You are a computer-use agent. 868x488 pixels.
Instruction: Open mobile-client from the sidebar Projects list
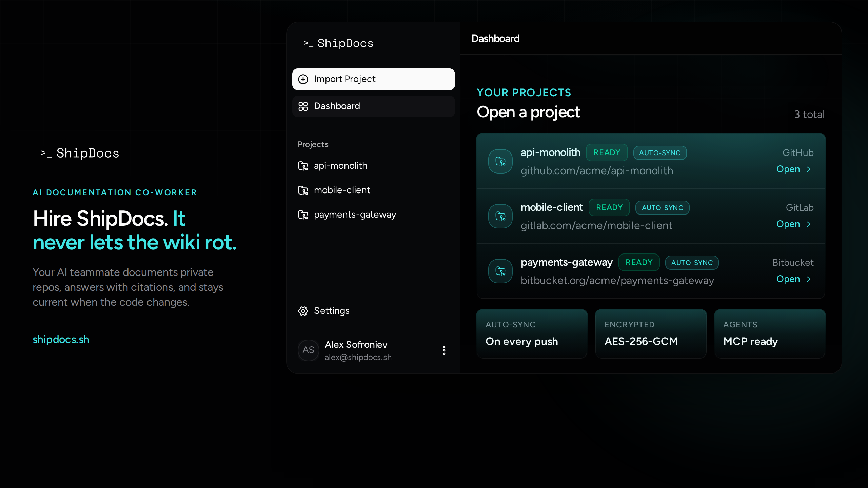coord(373,190)
